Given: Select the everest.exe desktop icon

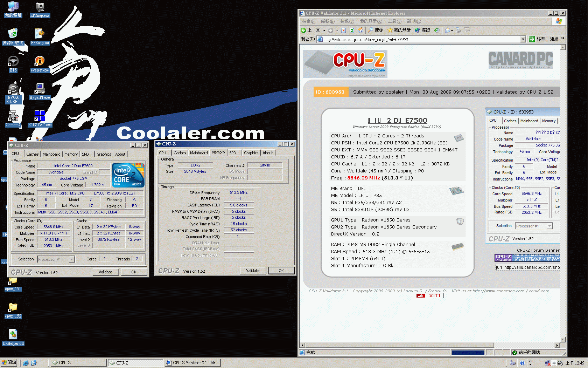Looking at the screenshot, I should point(40,64).
